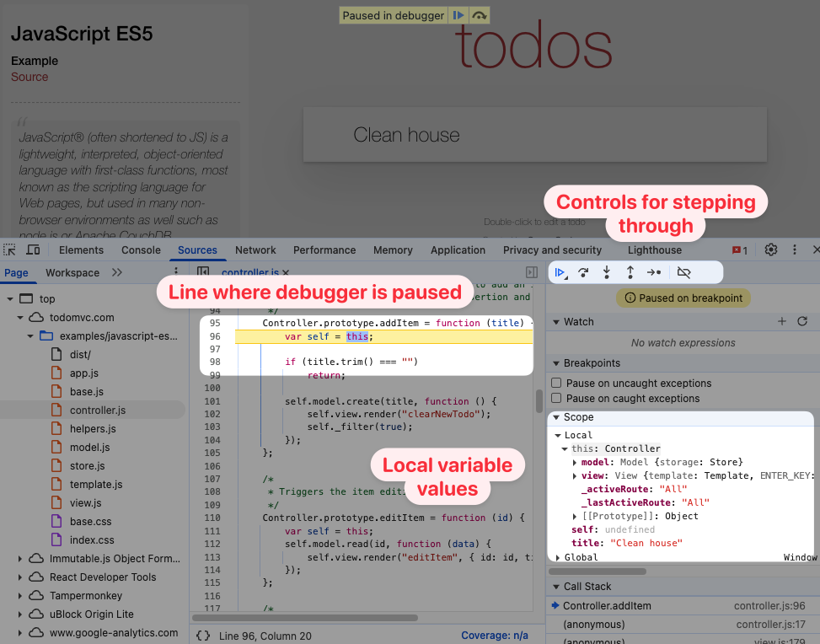
Task: Click the single step debugger icon
Action: [654, 272]
